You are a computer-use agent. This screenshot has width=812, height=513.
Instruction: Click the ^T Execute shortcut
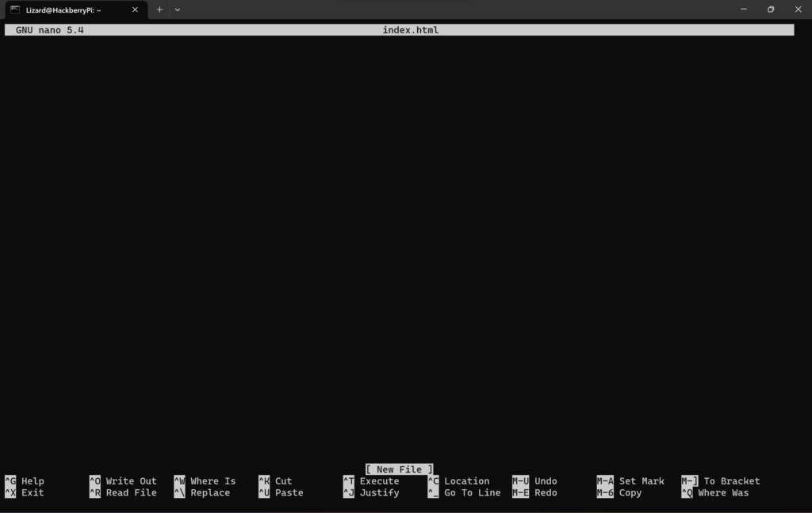[371, 481]
